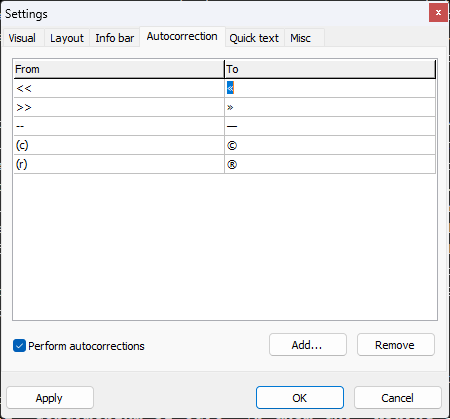Apply the settings changes
The height and width of the screenshot is (419, 450).
[50, 398]
